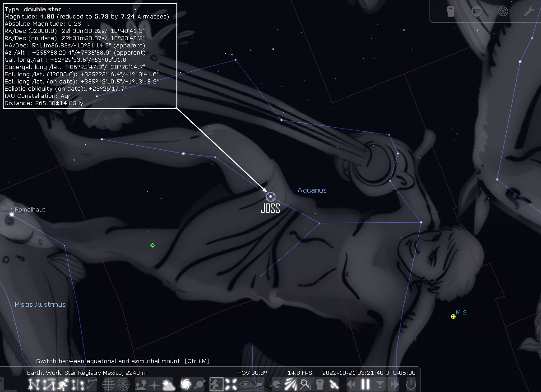Toggle ocular view in bottom toolbar
Screen dimensions: 541x392
pos(319,384)
